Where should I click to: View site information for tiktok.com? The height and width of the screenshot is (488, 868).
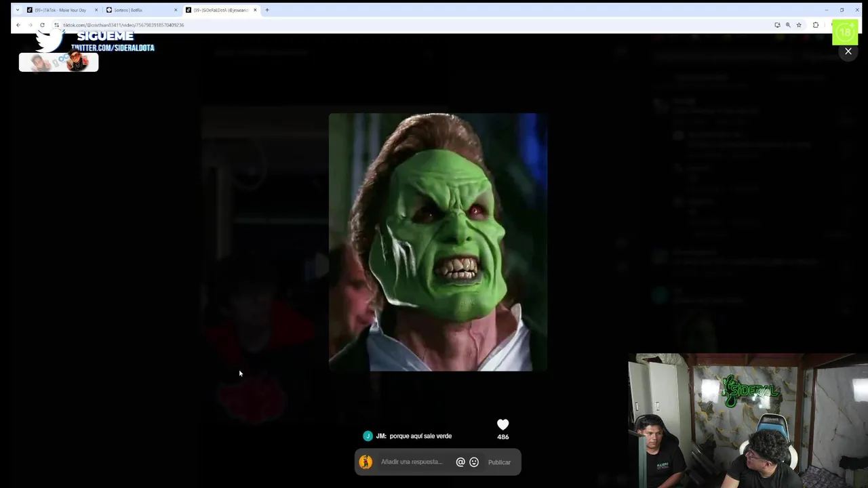click(x=57, y=25)
